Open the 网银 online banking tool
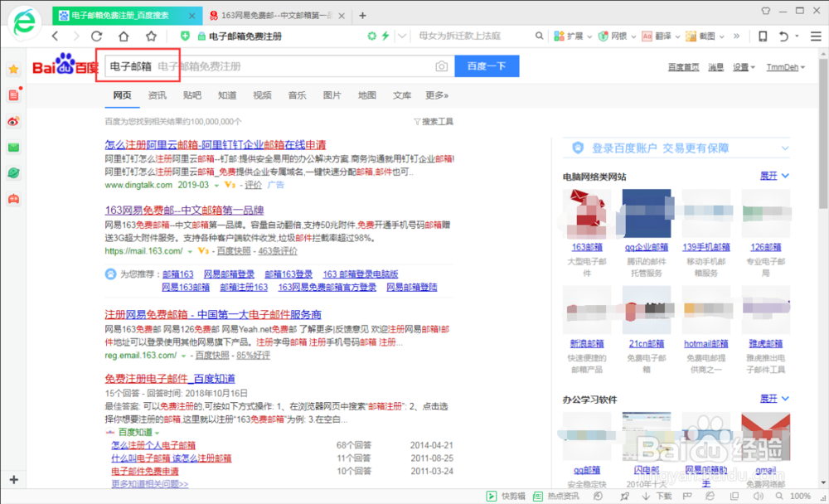Screen dimensions: 829x504 617,36
